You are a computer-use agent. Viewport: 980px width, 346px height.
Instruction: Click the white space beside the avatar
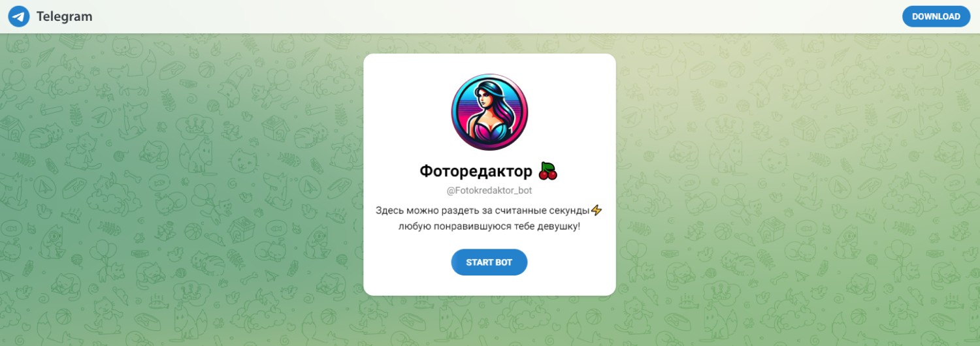(x=405, y=113)
